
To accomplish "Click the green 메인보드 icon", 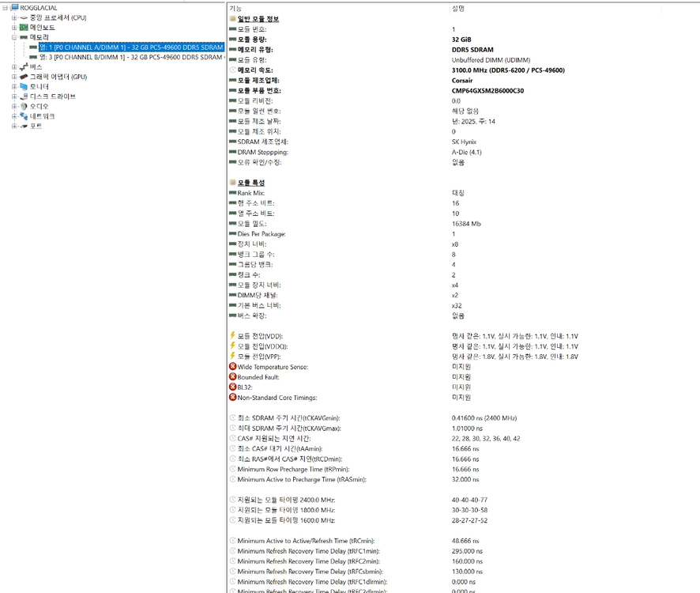I will pos(24,28).
